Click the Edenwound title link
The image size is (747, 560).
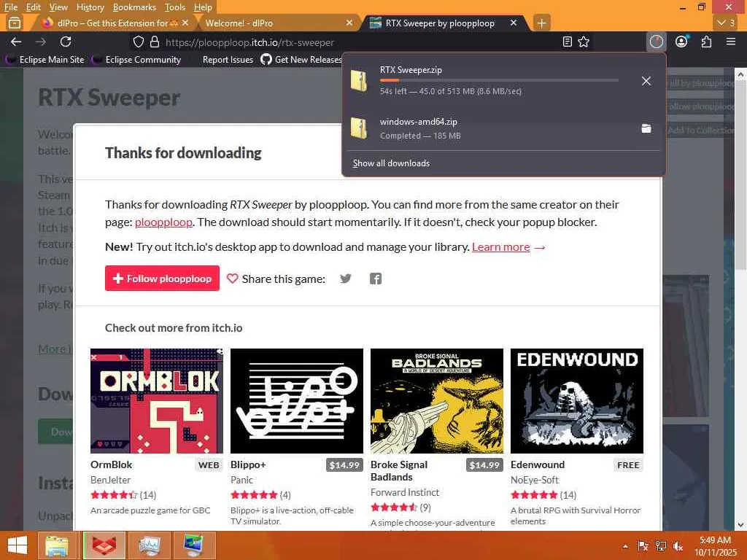point(538,464)
